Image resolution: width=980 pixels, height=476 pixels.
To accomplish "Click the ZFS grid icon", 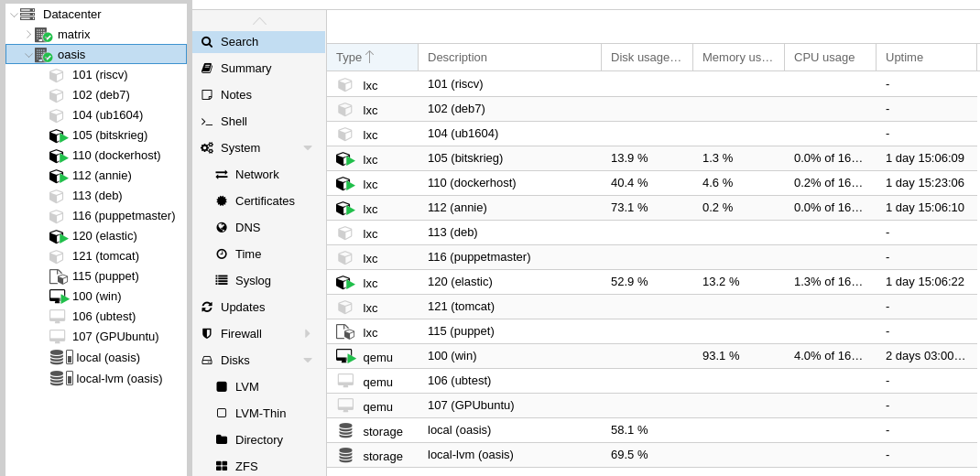I will pyautogui.click(x=222, y=466).
